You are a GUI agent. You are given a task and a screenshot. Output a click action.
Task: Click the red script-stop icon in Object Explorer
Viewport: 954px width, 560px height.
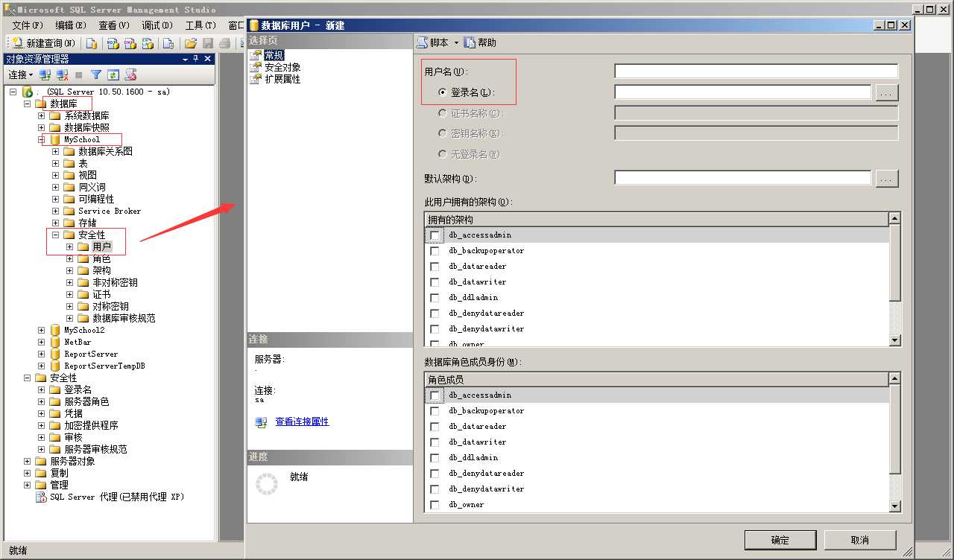pos(130,75)
